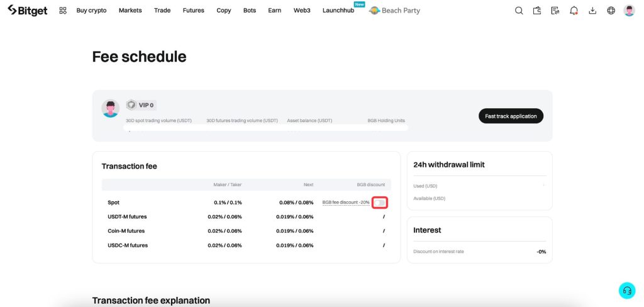Open the Copy menu

[224, 11]
